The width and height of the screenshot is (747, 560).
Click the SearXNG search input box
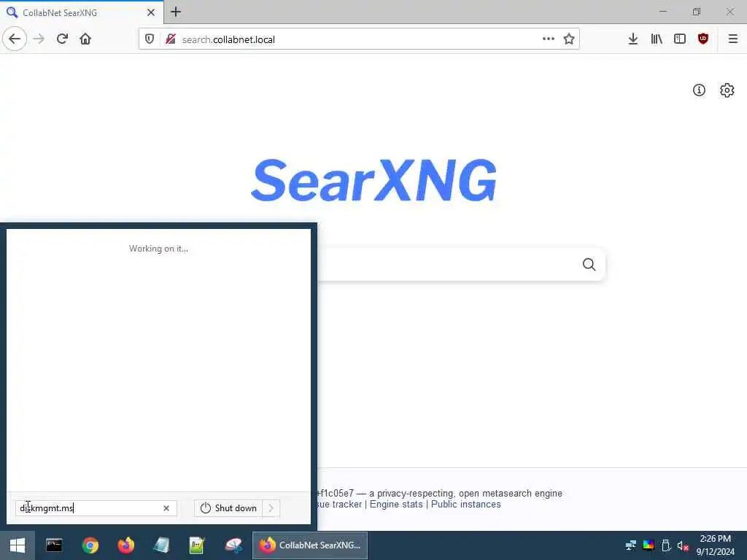(x=448, y=264)
